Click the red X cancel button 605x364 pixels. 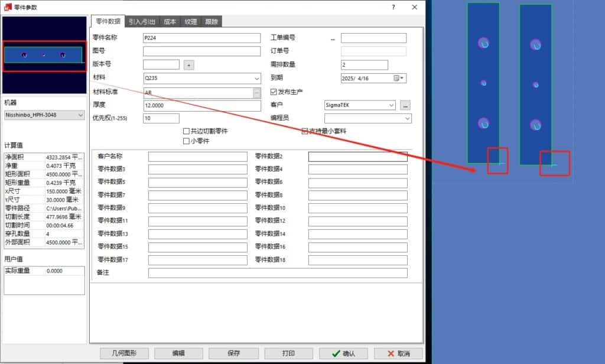[398, 353]
